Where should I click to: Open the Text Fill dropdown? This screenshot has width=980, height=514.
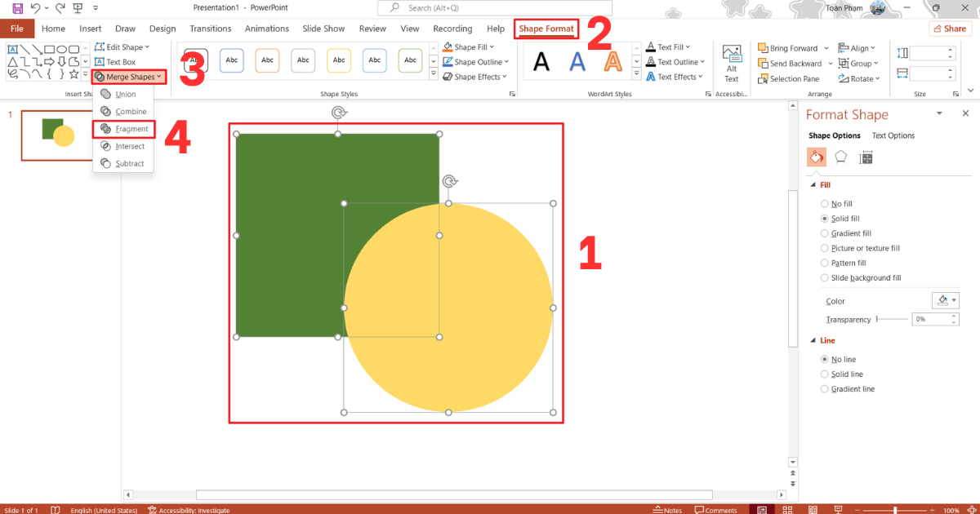[x=668, y=47]
